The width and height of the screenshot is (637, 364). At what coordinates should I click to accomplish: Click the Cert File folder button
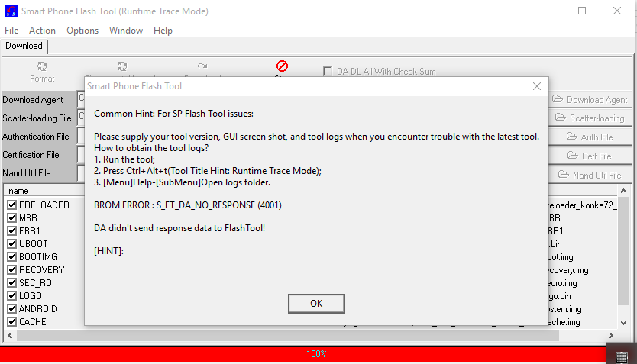pos(590,156)
